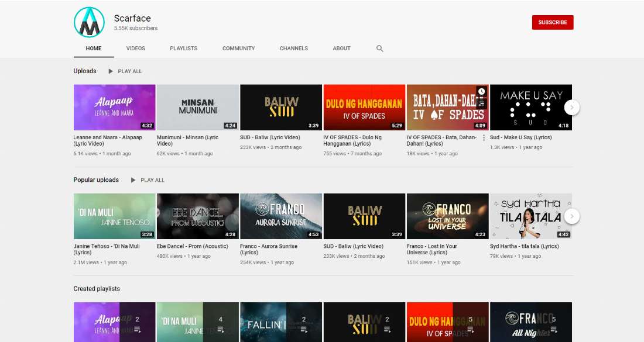
Task: Click title Sud - Make U Say (Lyrics)
Action: point(521,137)
